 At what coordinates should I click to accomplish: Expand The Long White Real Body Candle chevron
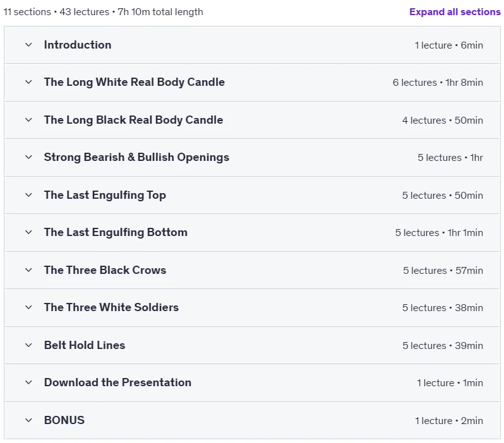28,82
